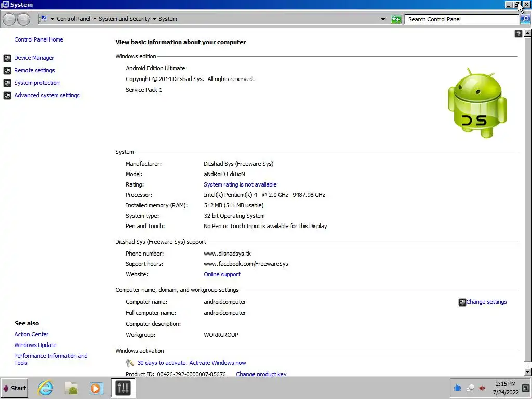
Task: Open help with the question mark icon
Action: (518, 34)
